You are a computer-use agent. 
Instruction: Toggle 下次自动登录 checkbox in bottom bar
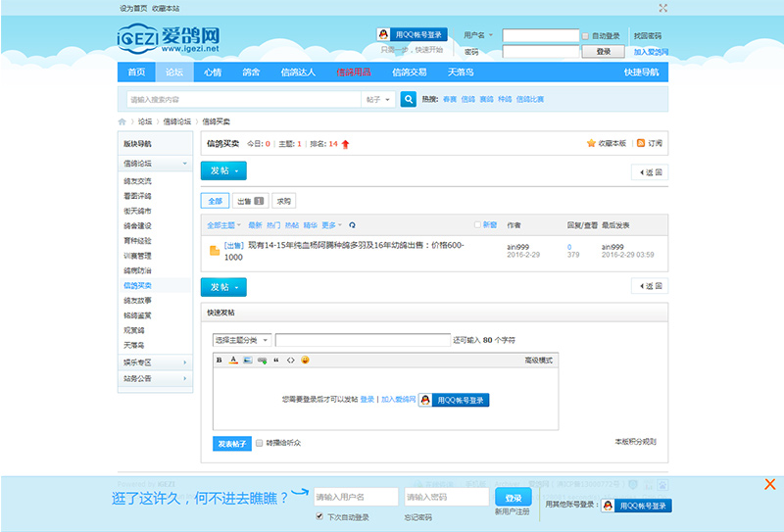coord(319,516)
